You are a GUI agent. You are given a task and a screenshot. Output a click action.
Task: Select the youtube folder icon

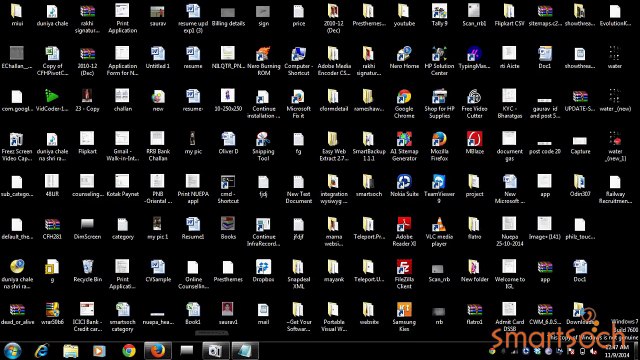point(404,15)
